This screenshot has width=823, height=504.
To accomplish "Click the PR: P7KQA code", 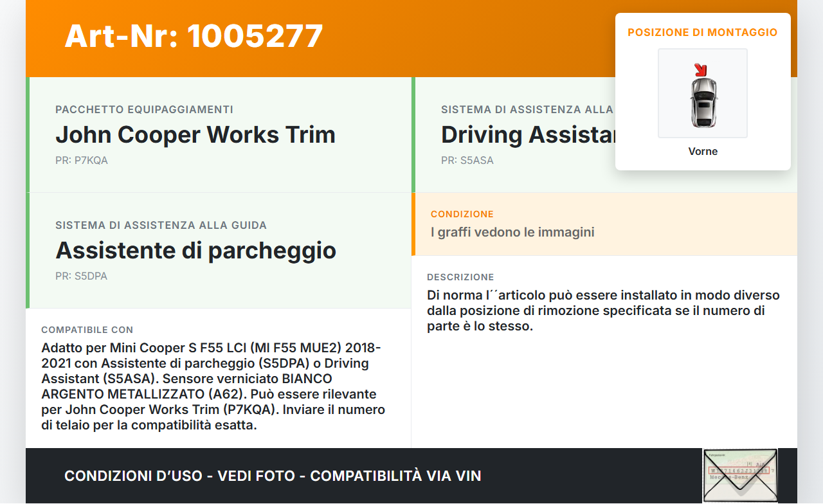I will (x=82, y=161).
